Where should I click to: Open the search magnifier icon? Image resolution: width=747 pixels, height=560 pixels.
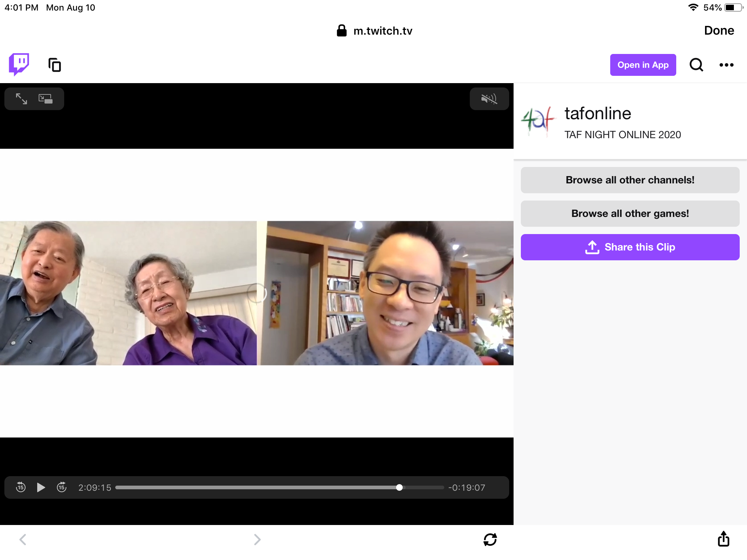pos(696,65)
